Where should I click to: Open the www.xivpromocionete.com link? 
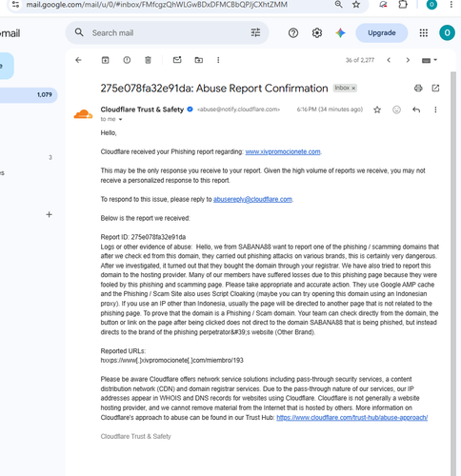[283, 151]
